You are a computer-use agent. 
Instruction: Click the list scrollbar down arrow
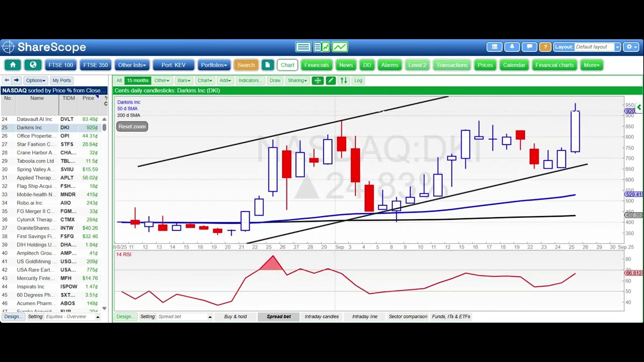(x=105, y=309)
